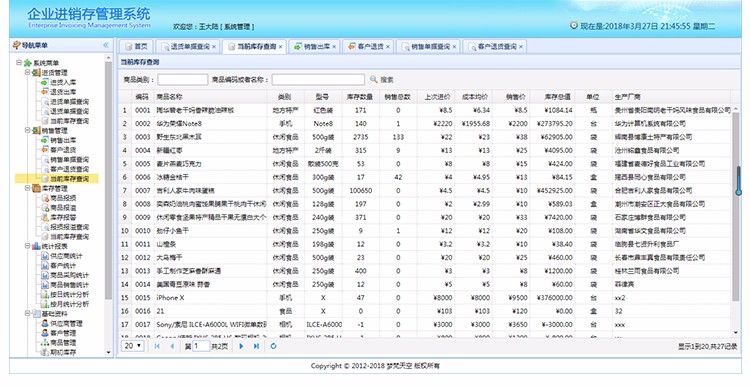Close the 销售单据查询 tab

coord(454,47)
